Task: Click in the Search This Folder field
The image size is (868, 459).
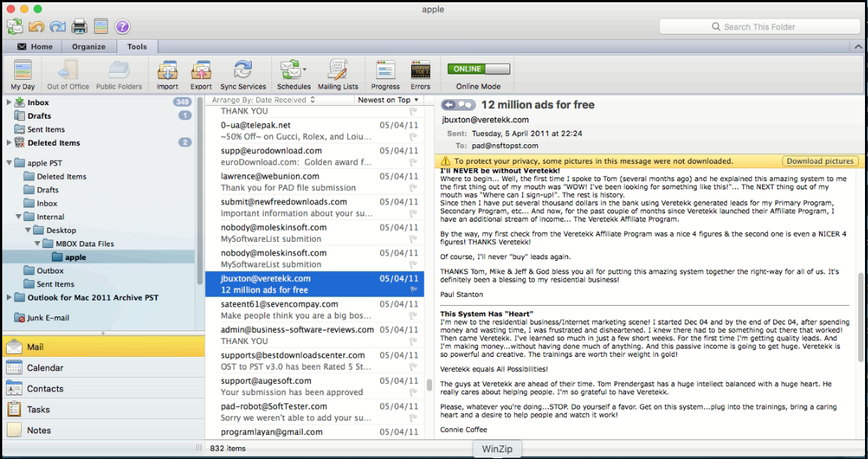Action: 760,26
